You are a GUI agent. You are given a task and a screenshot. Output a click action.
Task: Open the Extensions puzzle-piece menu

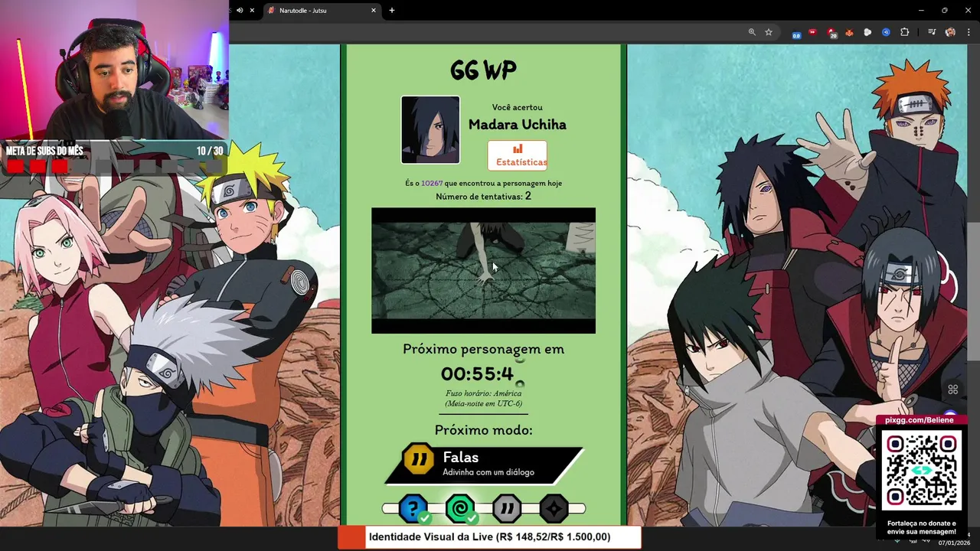click(904, 32)
